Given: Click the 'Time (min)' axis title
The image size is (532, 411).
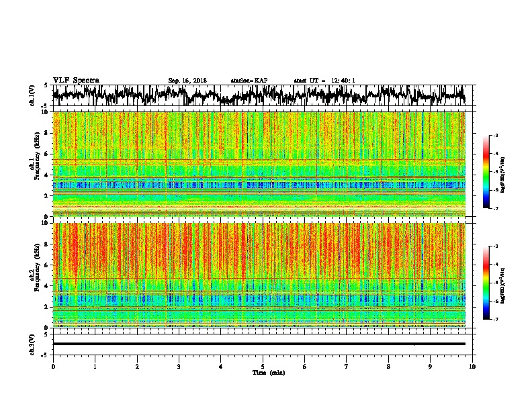Looking at the screenshot, I should (x=269, y=373).
